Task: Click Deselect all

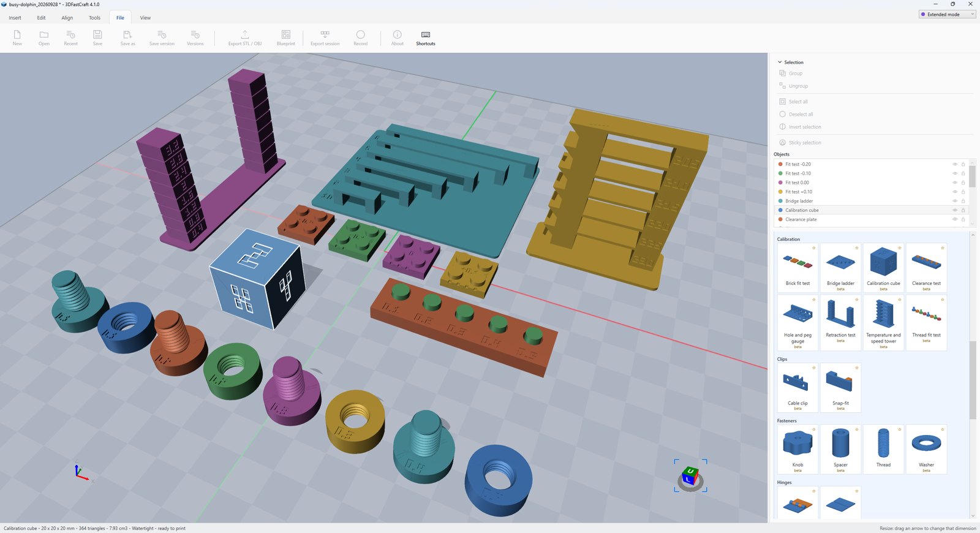Action: pos(801,115)
